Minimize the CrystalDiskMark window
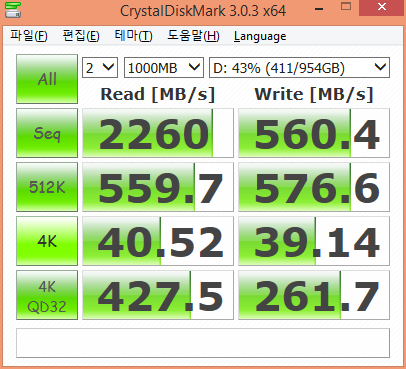Viewport: 406px width, 369px height. pos(319,9)
